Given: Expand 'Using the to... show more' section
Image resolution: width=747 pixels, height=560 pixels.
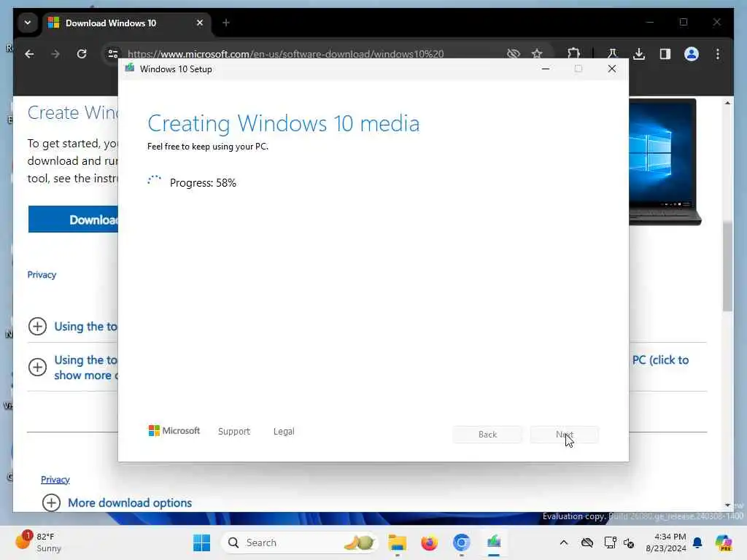Looking at the screenshot, I should (38, 367).
